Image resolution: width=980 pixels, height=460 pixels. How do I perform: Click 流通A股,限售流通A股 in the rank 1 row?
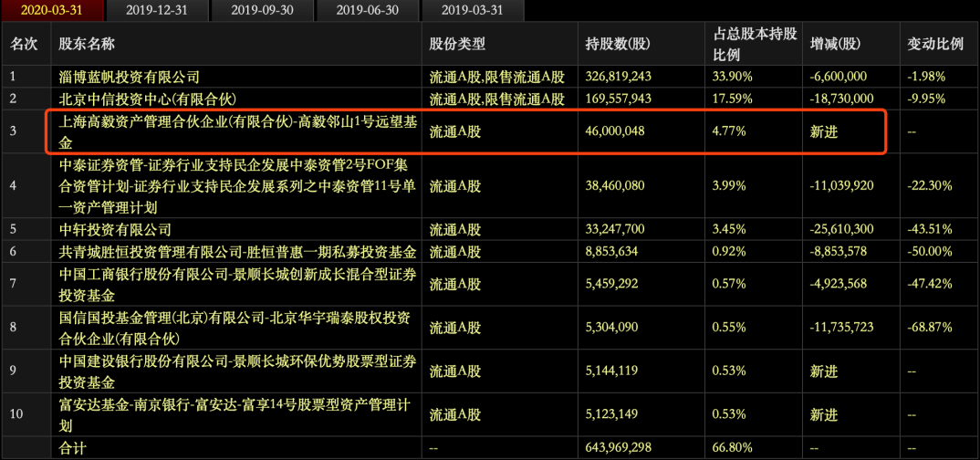click(x=497, y=77)
